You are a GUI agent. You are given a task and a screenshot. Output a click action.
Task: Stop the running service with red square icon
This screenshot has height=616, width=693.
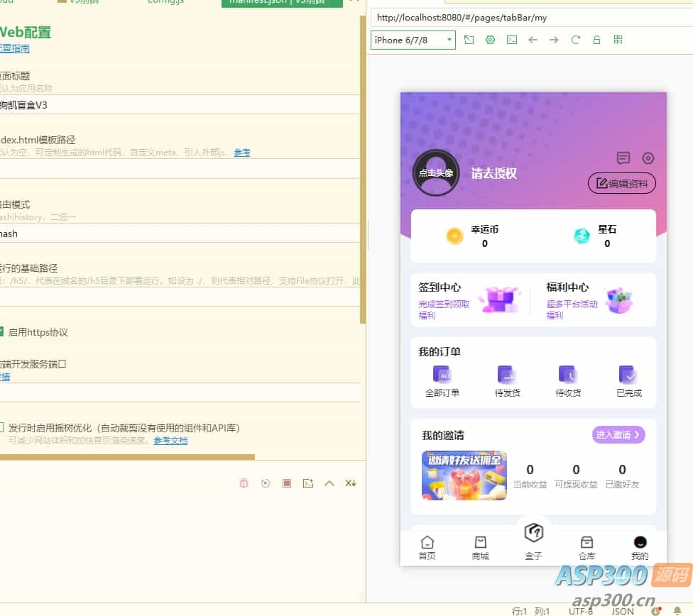[x=287, y=483]
